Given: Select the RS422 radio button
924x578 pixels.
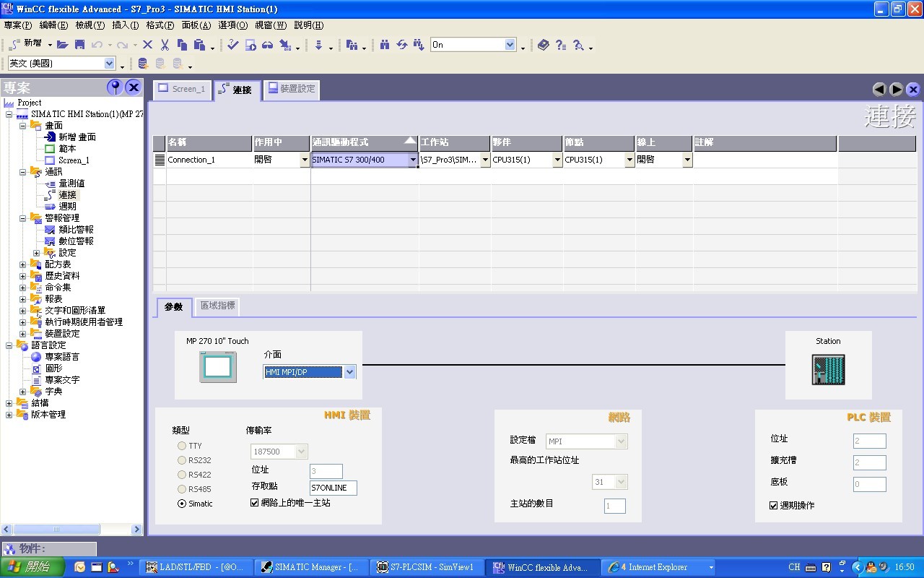Looking at the screenshot, I should (182, 475).
